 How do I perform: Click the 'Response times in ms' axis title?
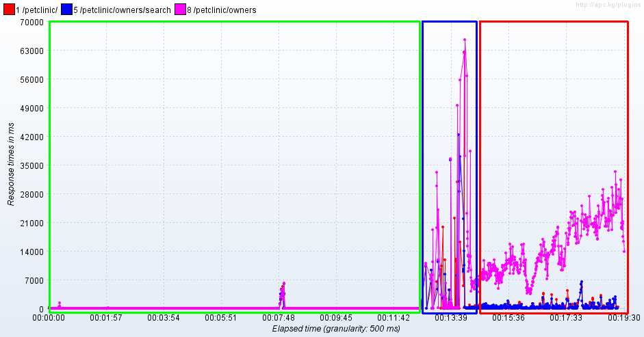(11, 164)
